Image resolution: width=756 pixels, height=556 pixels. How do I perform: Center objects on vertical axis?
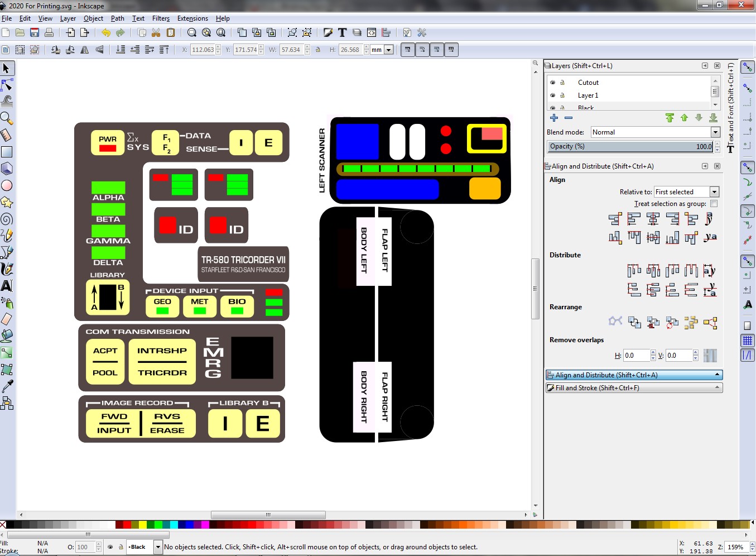[653, 219]
